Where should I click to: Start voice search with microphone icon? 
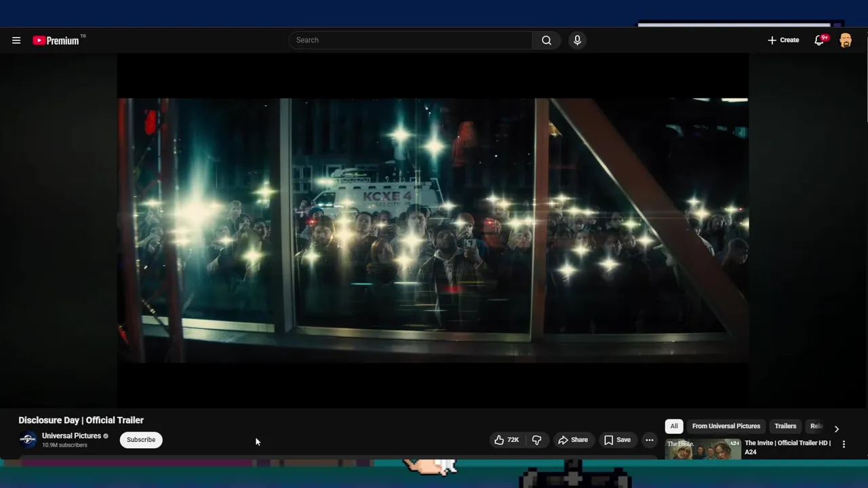[577, 40]
